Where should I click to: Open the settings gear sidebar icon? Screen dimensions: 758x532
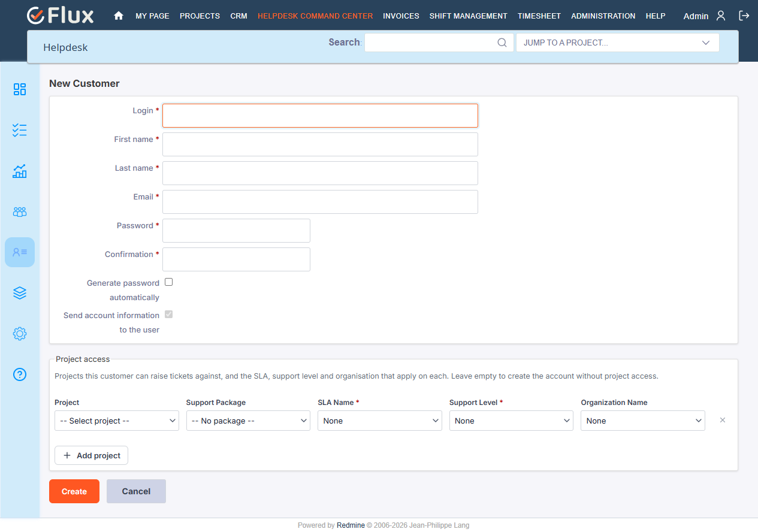20,334
